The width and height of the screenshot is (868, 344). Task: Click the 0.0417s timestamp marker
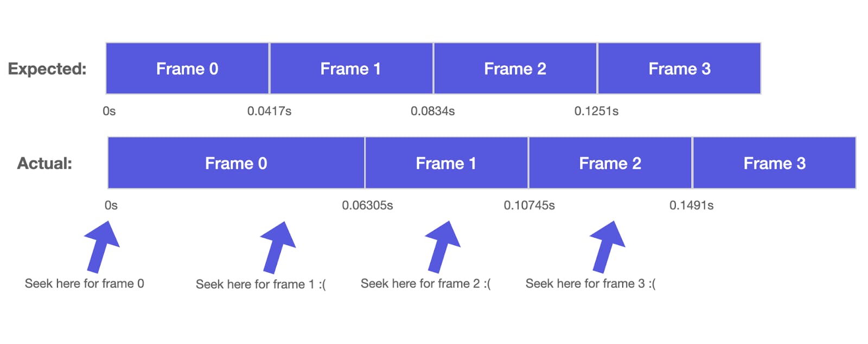(x=269, y=111)
